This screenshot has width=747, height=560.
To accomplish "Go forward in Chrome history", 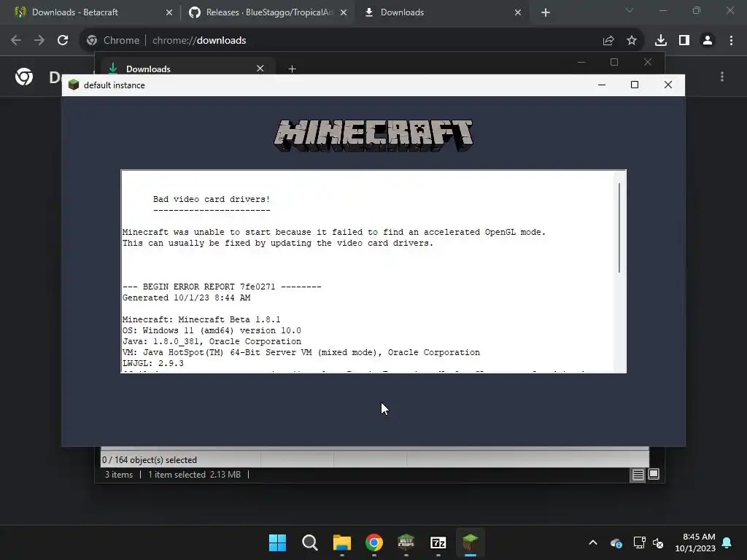I will point(39,41).
